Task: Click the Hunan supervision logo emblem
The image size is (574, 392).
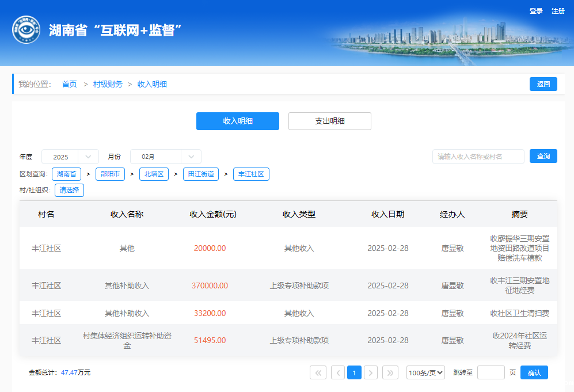Action: click(x=26, y=30)
